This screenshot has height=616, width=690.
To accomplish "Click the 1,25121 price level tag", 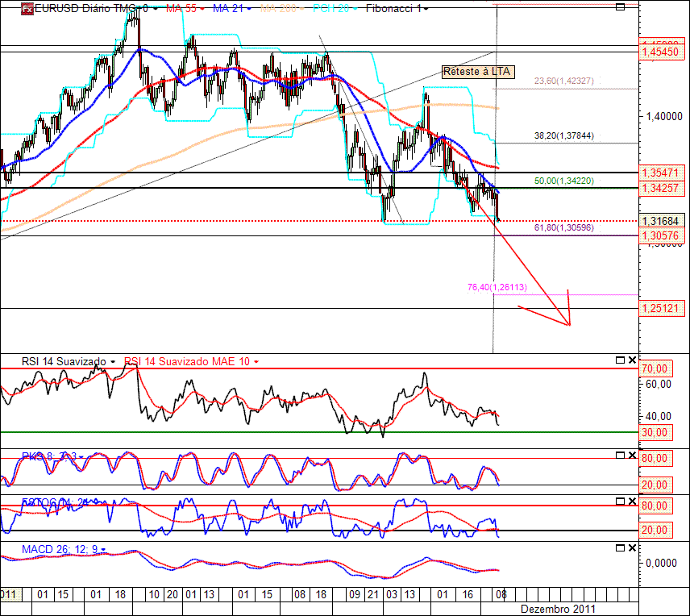I will pyautogui.click(x=662, y=308).
